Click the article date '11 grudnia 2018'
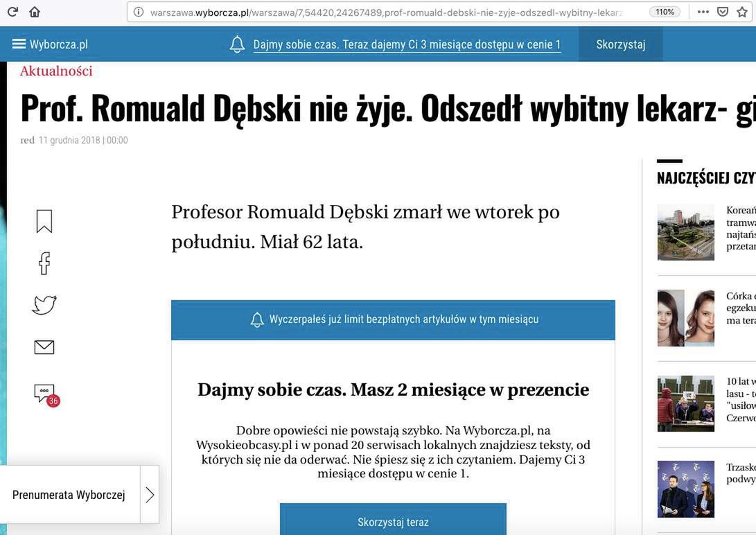 point(69,140)
